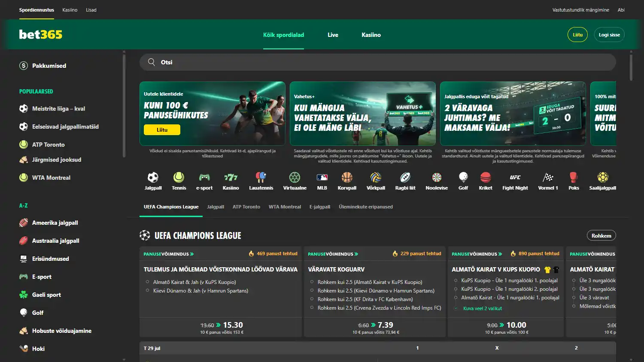Viewport: 644px width, 362px height.
Task: Select Rohkem kui 2.5 Crvena Zvezda option
Action: [x=312, y=308]
